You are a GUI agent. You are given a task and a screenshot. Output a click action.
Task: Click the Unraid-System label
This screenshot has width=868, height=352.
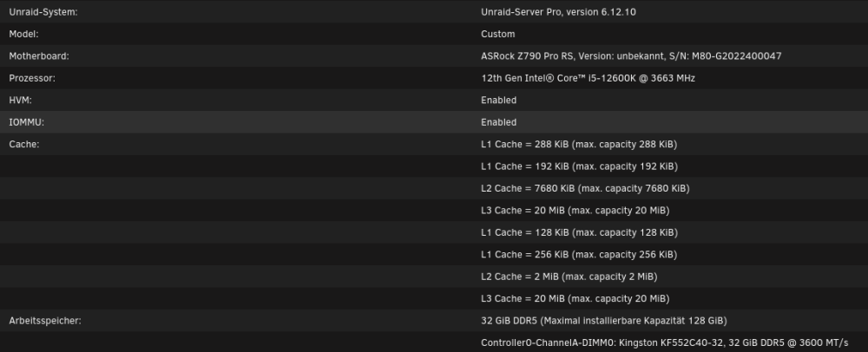(43, 11)
